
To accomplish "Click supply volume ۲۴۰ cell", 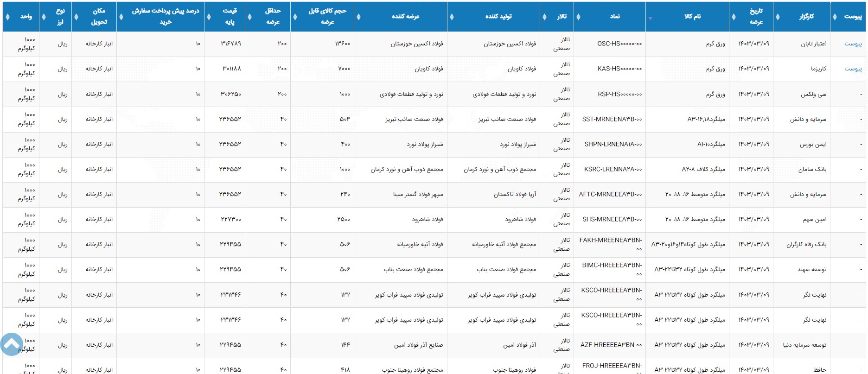I will [345, 194].
